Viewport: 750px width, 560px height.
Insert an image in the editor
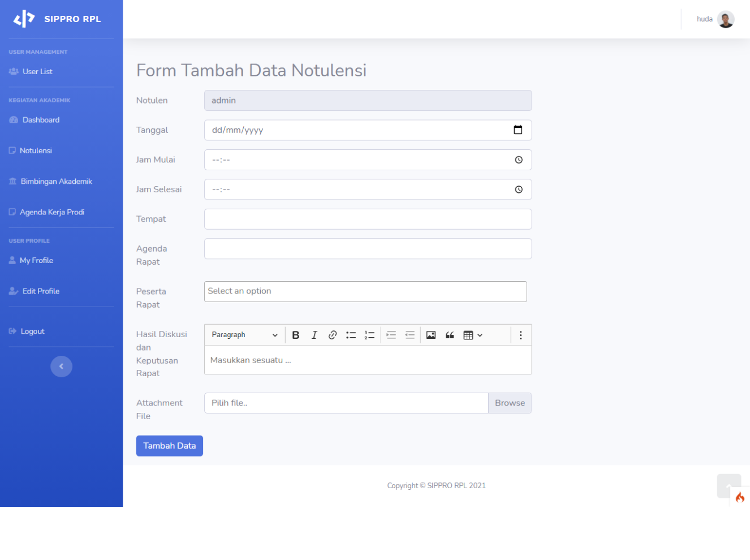click(x=431, y=335)
